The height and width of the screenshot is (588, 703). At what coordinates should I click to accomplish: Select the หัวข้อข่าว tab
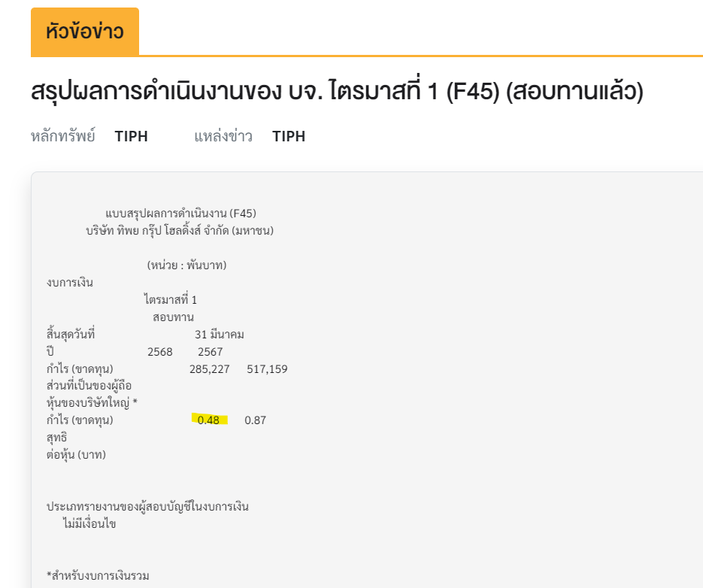[85, 32]
